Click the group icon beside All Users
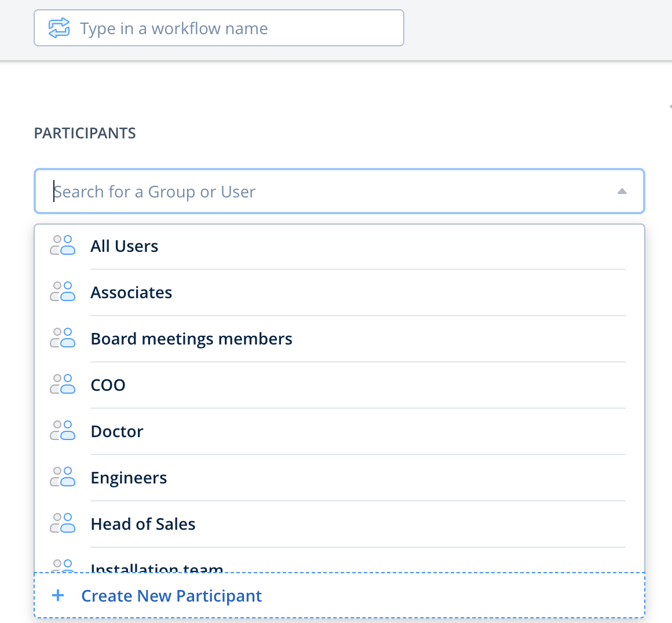672x623 pixels. click(x=63, y=245)
